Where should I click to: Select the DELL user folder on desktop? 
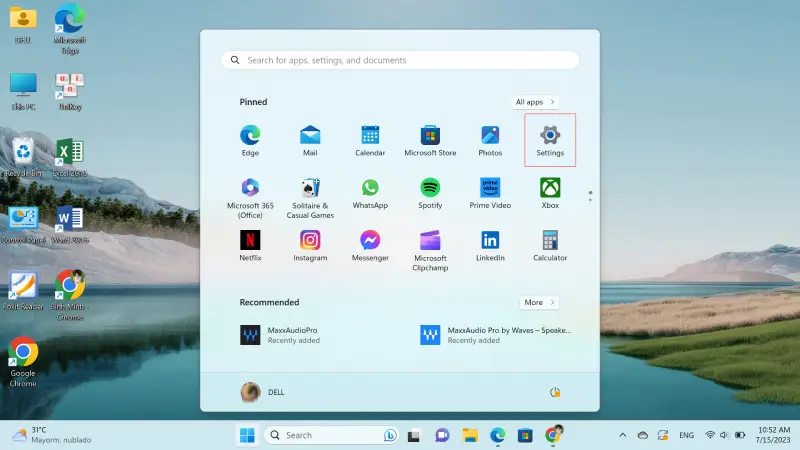[x=23, y=24]
